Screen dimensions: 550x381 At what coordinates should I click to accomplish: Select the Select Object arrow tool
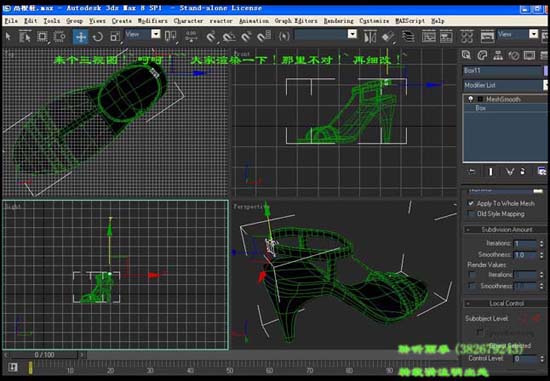[8, 36]
